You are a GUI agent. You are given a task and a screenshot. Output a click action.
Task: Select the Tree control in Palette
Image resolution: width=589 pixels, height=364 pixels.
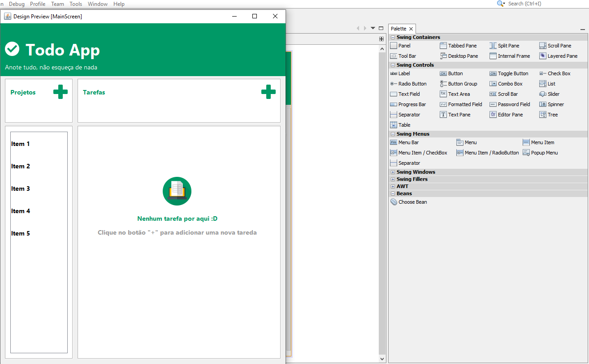(549, 115)
